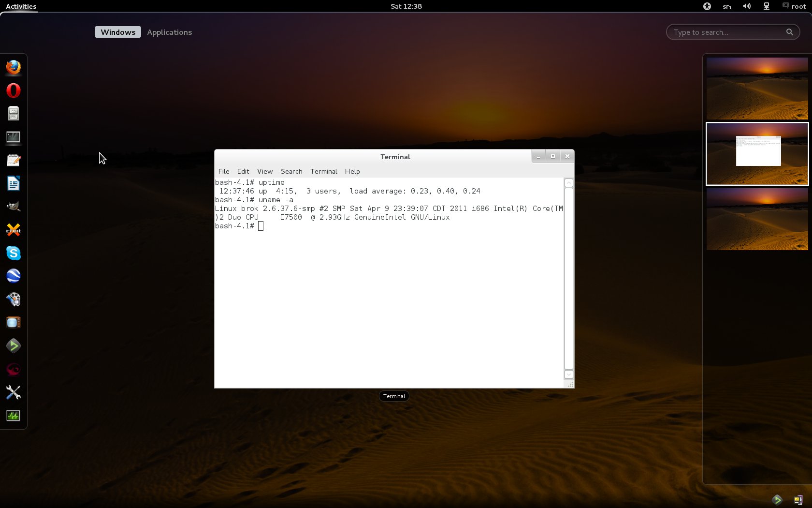Open the root user menu
Screen dimensions: 812x508
794,6
